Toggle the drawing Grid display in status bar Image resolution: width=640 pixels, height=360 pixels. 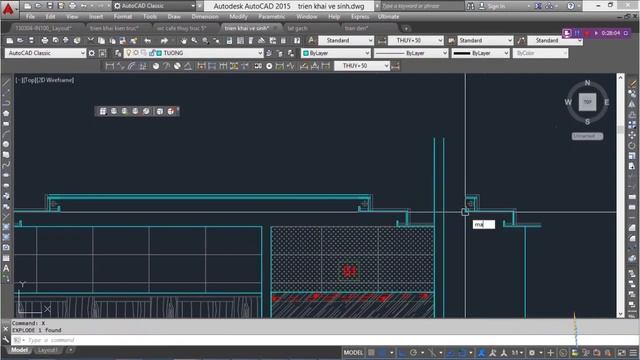[371, 353]
